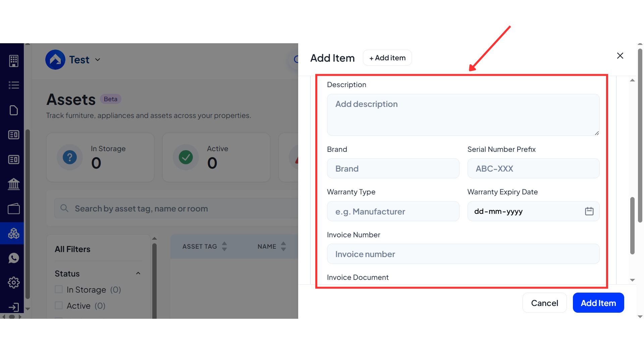Click the + Add item button

click(387, 58)
